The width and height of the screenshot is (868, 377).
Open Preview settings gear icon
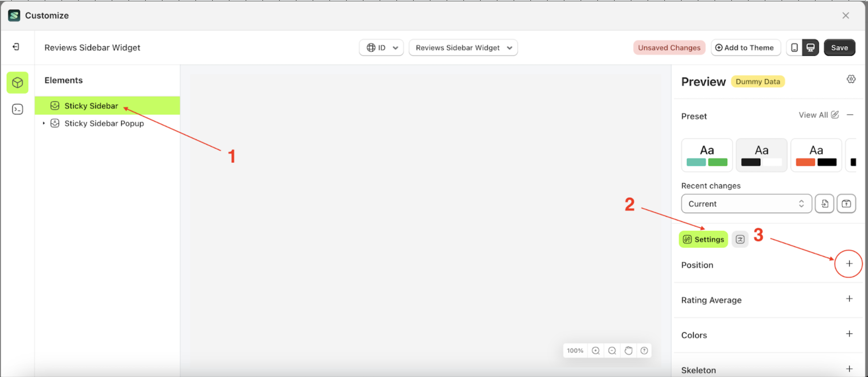coord(851,79)
